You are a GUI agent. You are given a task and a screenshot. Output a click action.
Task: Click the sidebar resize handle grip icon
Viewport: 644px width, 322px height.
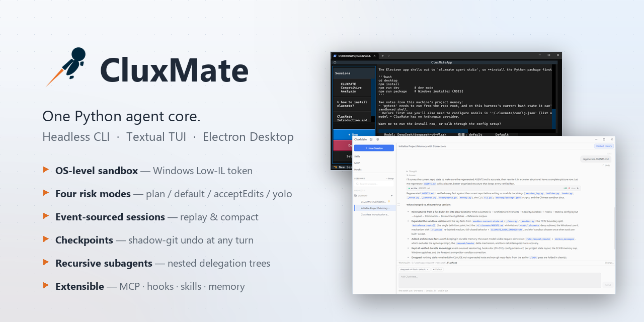tap(398, 204)
